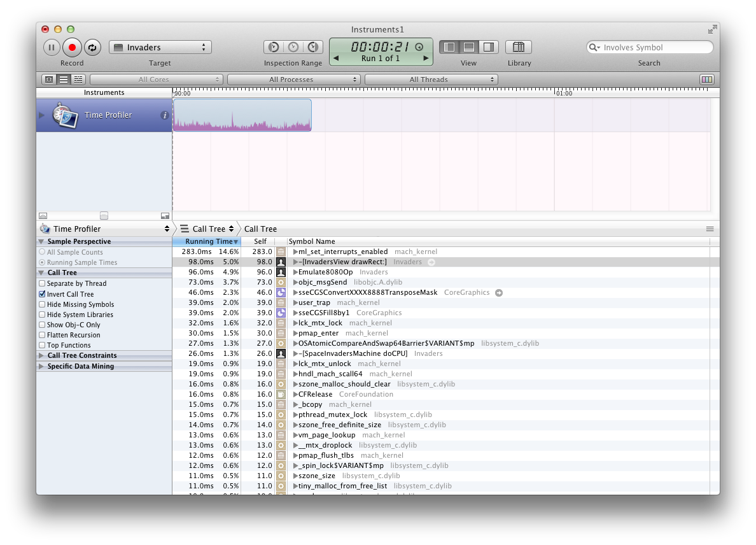Click the mini view icon below instruments list
The height and width of the screenshot is (545, 756).
[x=165, y=216]
